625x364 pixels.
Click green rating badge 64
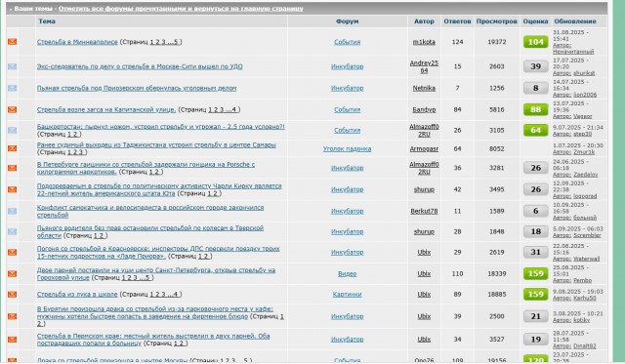tap(536, 130)
